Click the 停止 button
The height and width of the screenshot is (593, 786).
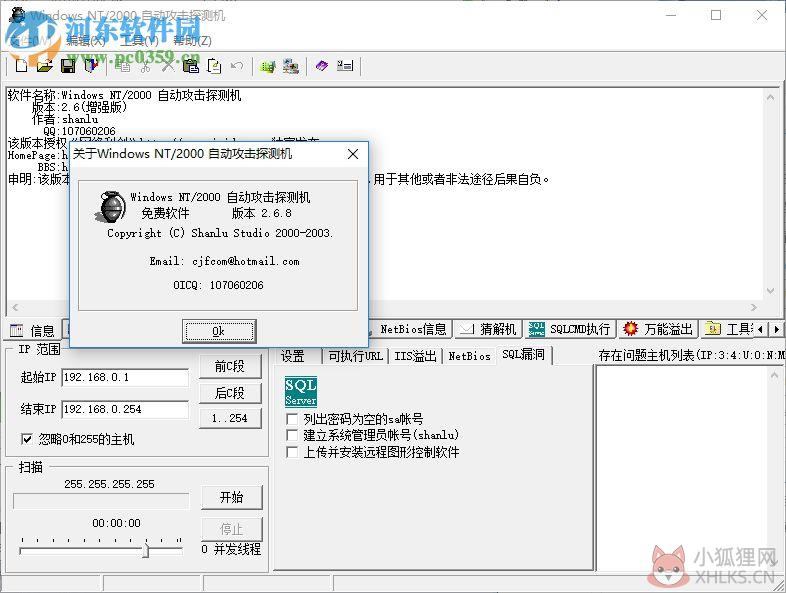pyautogui.click(x=232, y=529)
